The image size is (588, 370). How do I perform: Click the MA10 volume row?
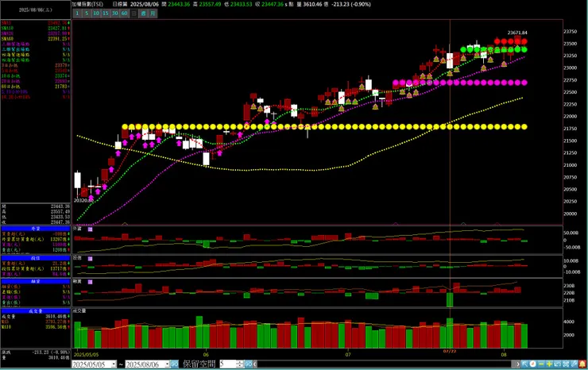pos(35,327)
